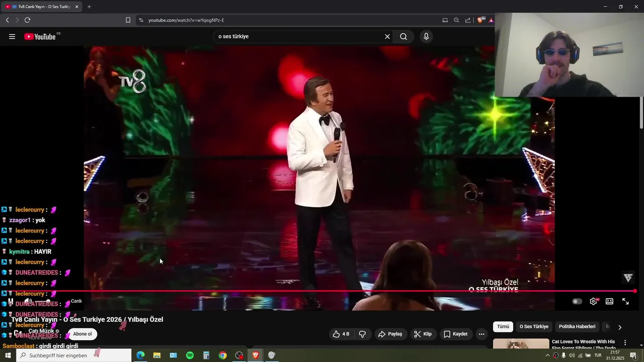
Task: Select the Politika Haberleri chip
Action: click(577, 326)
